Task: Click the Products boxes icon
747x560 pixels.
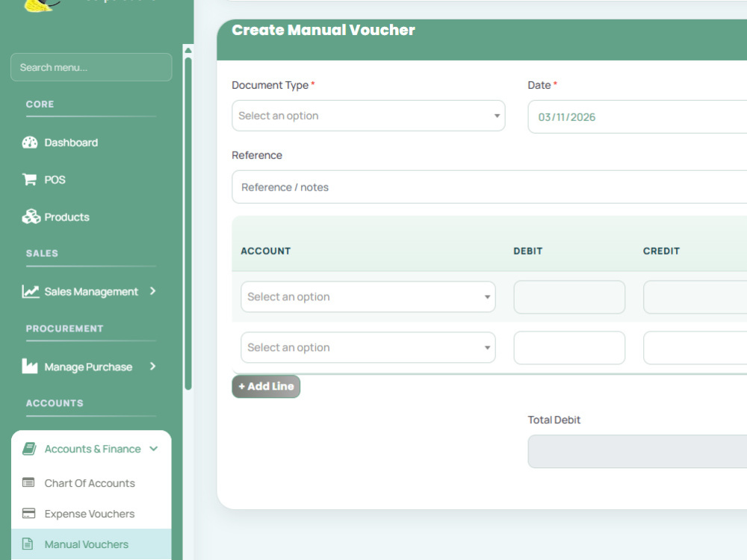Action: pyautogui.click(x=31, y=217)
